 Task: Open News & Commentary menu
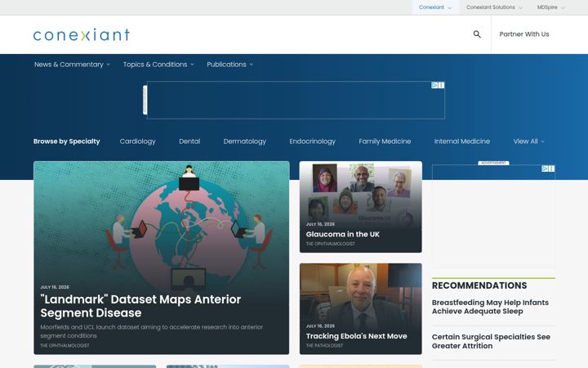tap(72, 65)
